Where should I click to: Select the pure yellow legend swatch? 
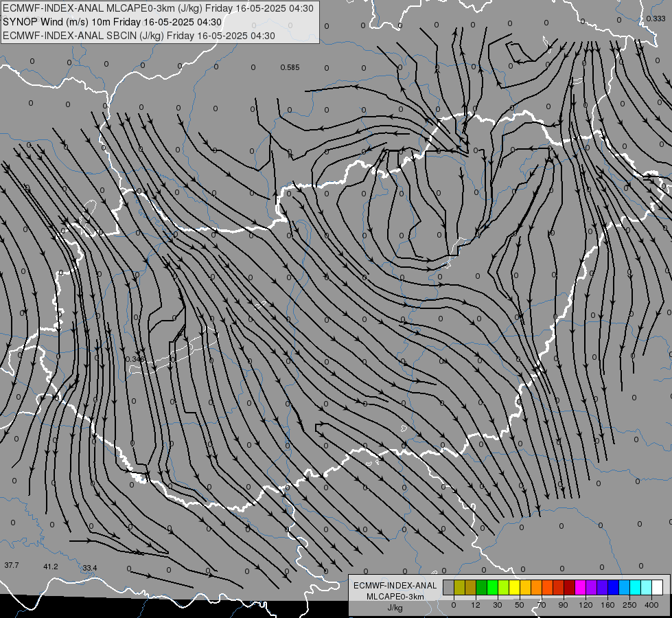[x=514, y=587]
